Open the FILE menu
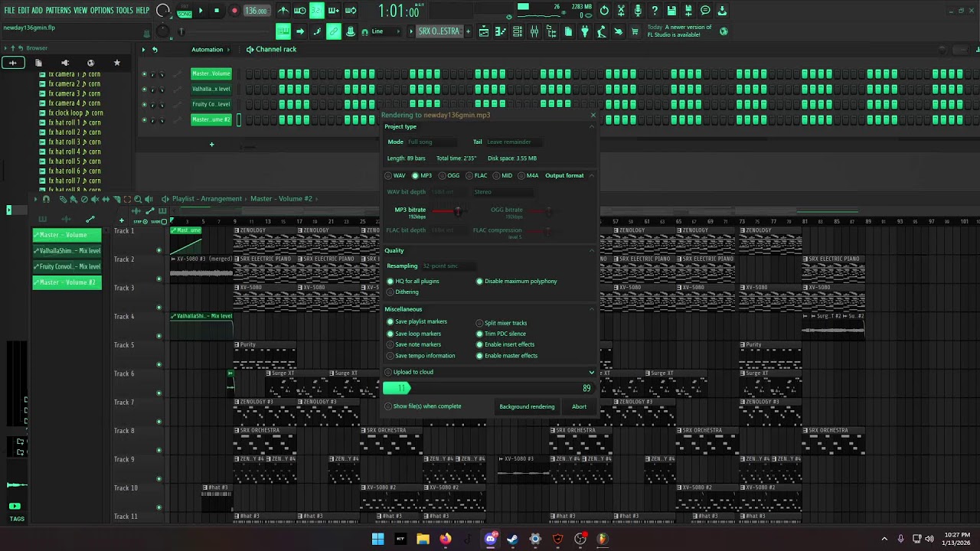Viewport: 980px width, 551px height. (9, 11)
